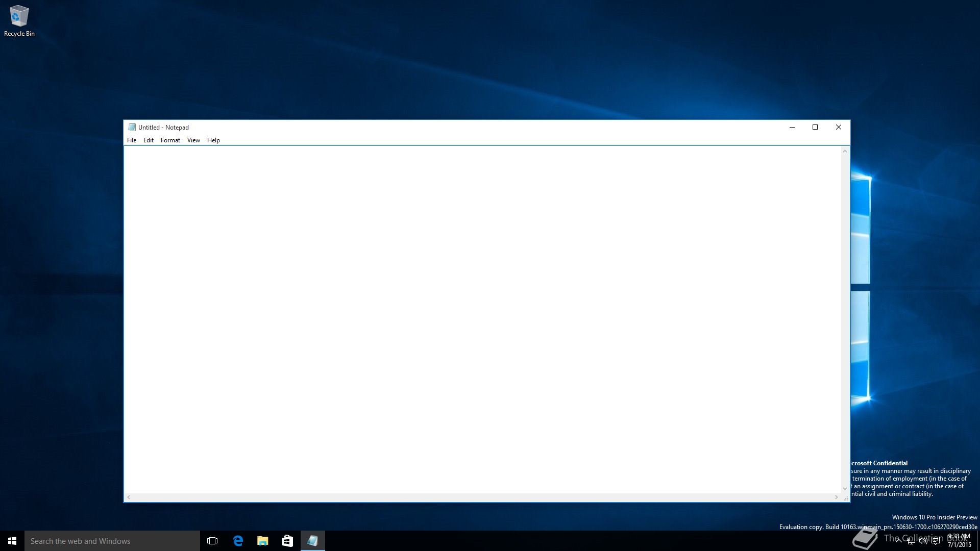Open the Edit menu in Notepad
Screen dimensions: 980x551
pos(149,140)
